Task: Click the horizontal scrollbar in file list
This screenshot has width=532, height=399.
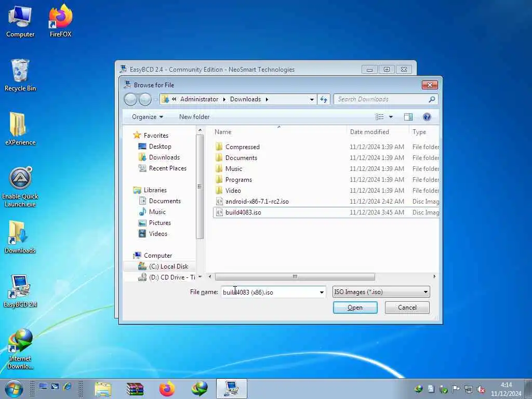Action: click(x=295, y=277)
